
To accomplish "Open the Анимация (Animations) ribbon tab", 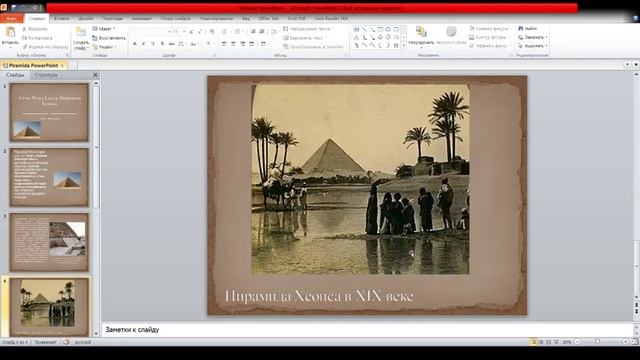I will pyautogui.click(x=142, y=18).
